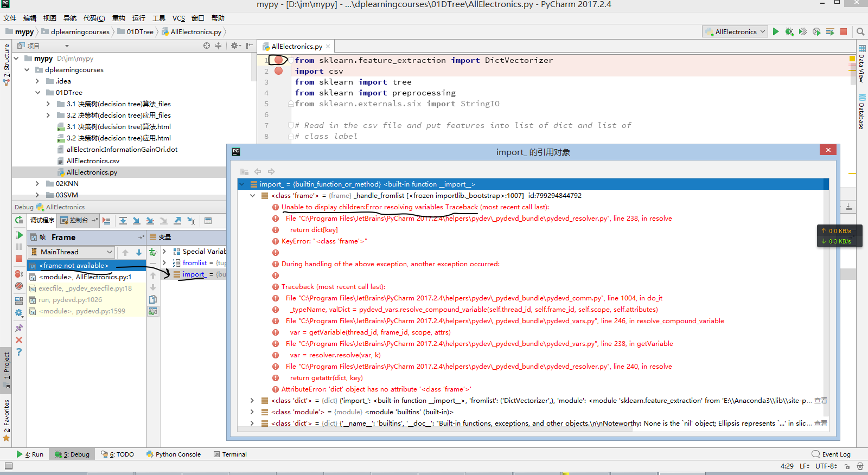Screen dimensions: 868x475
Task: Show execution point icon in debugger toolbar
Action: 106,221
